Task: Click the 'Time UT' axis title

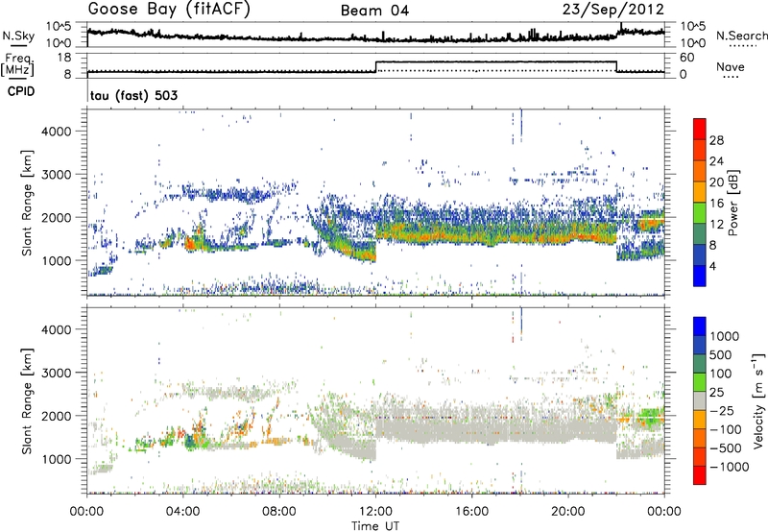Action: (x=375, y=526)
